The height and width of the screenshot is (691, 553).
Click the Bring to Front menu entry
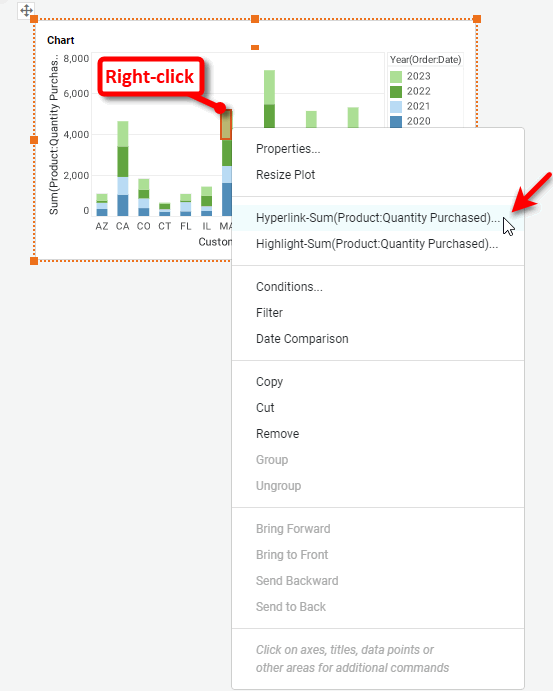pyautogui.click(x=292, y=555)
